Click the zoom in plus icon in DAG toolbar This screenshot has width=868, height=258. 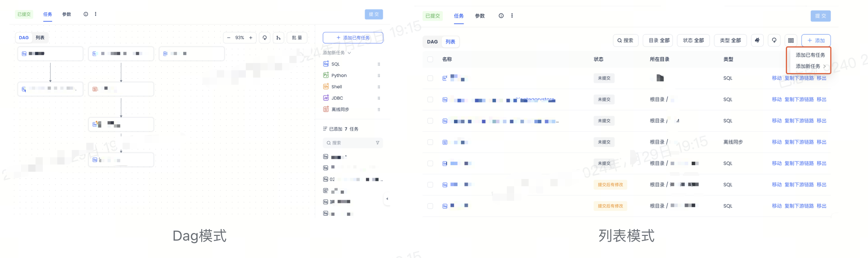pyautogui.click(x=251, y=38)
